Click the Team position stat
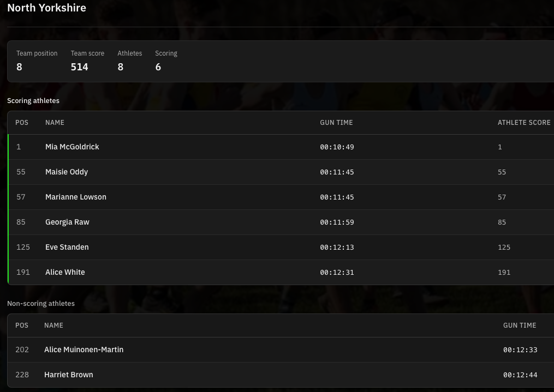This screenshot has width=554, height=392. click(x=37, y=61)
